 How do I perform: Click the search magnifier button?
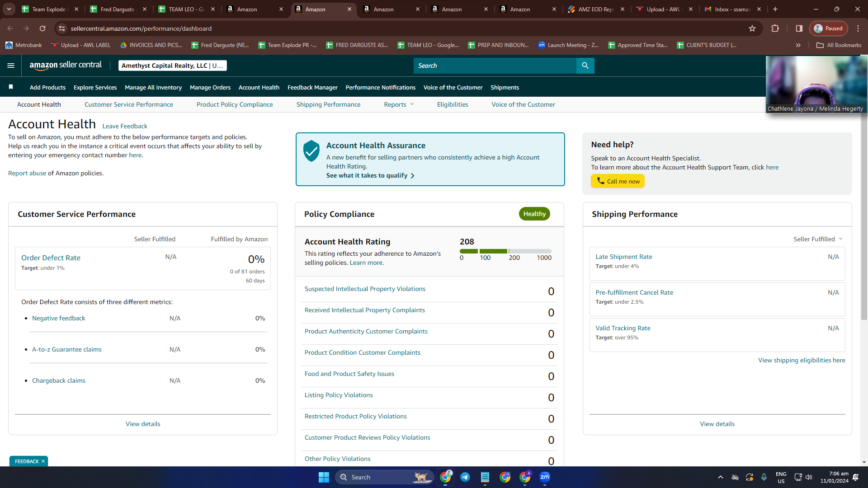coord(585,66)
